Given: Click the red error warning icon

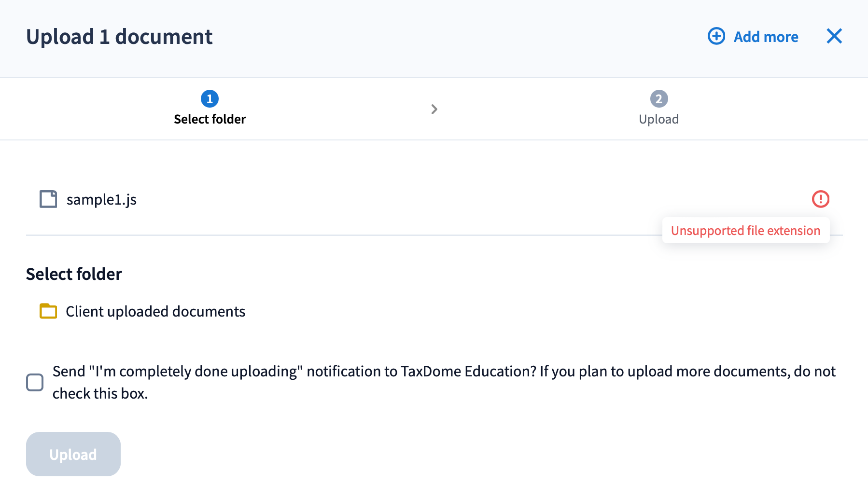Looking at the screenshot, I should point(820,199).
